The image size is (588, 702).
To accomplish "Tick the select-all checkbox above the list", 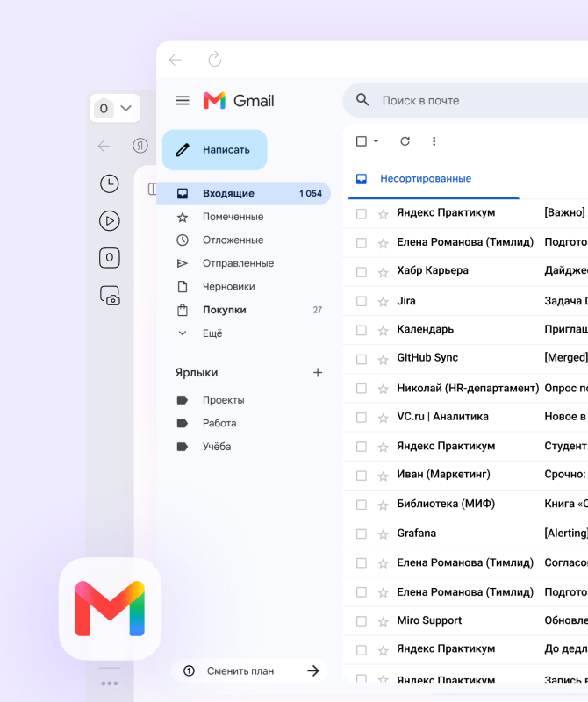I will point(362,141).
